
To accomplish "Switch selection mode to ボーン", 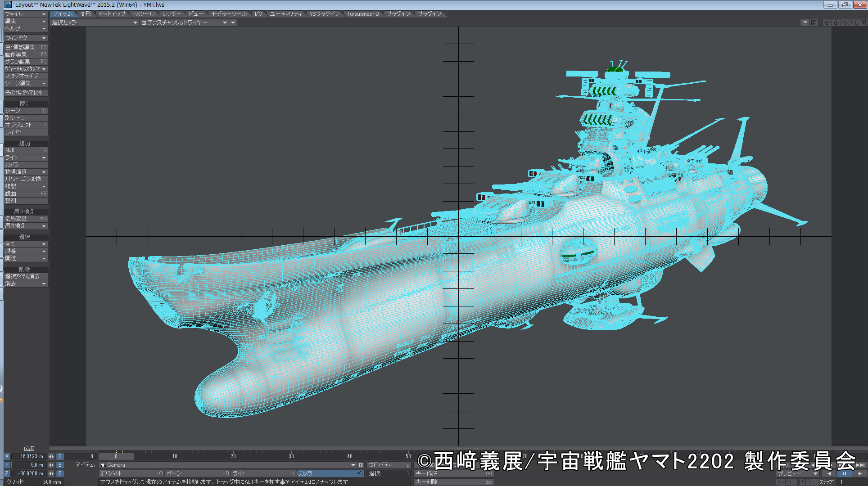I will click(x=197, y=473).
